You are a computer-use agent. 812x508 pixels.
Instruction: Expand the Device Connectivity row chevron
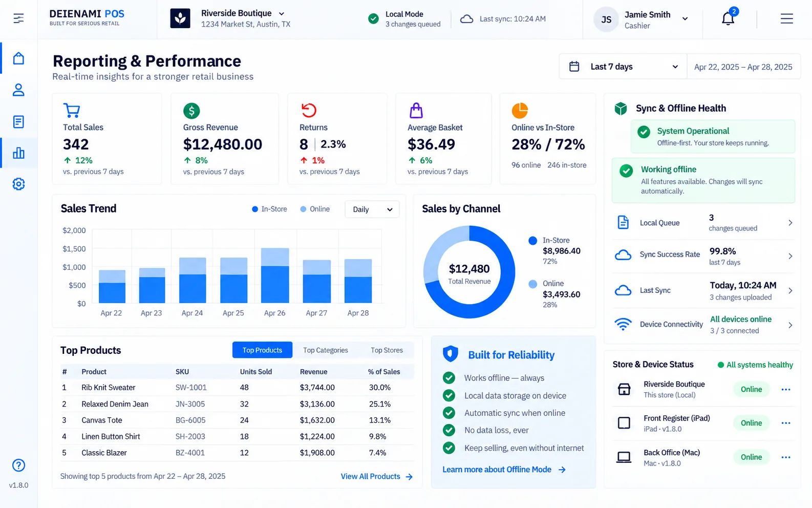point(790,325)
